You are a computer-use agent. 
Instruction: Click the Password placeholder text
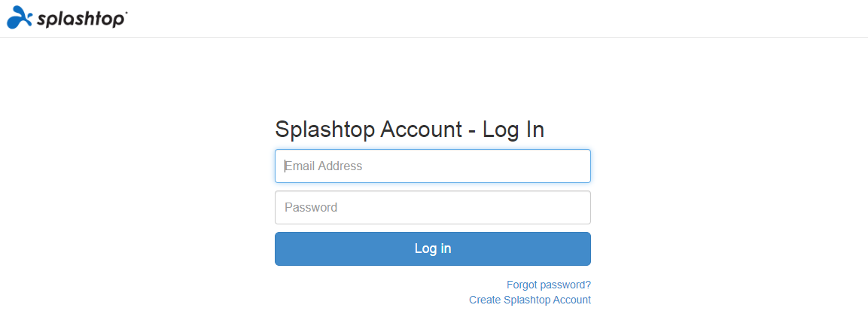pos(311,207)
